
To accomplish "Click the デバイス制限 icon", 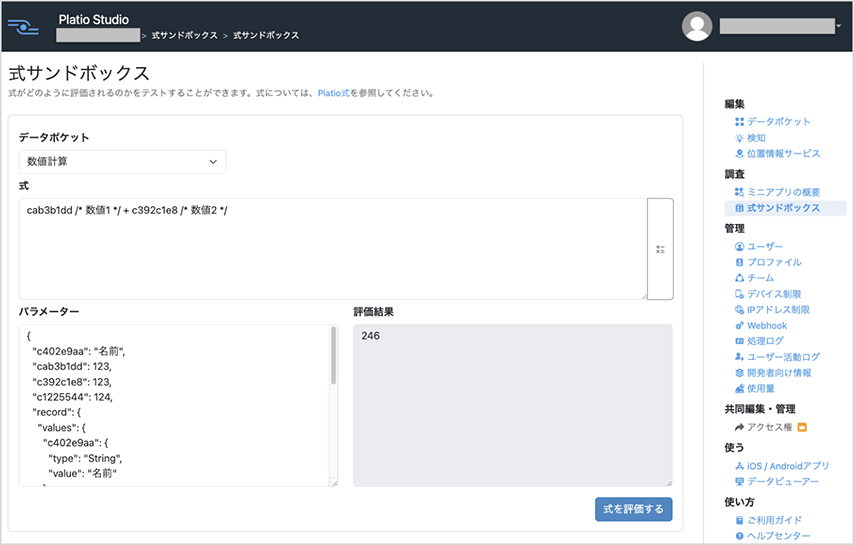I will (739, 294).
